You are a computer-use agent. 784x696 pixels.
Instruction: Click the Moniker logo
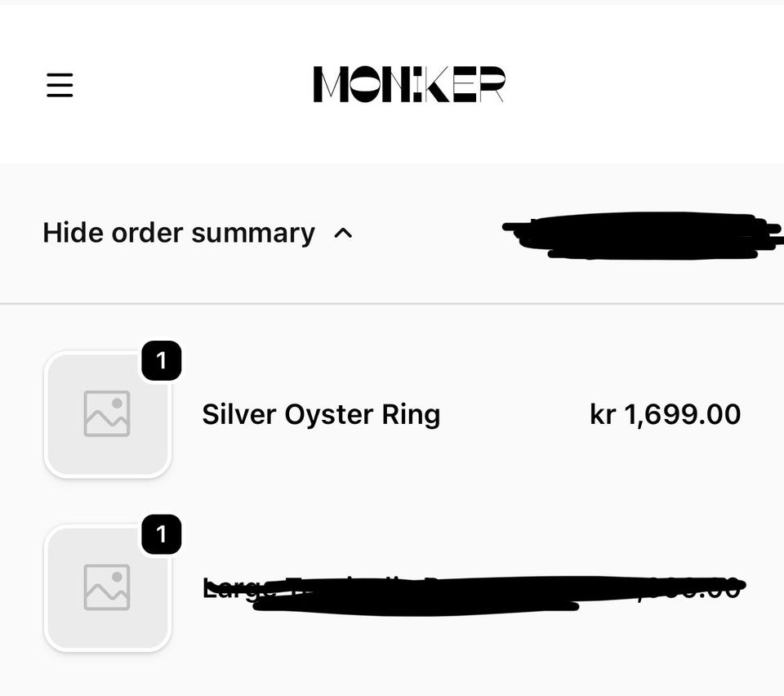point(409,84)
